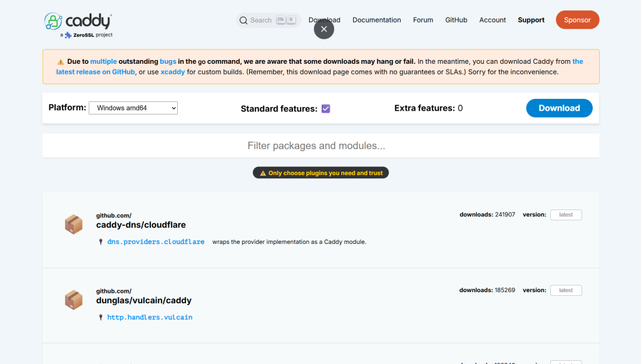Image resolution: width=641 pixels, height=364 pixels.
Task: Follow the "multiple" link in the notice
Action: click(103, 61)
